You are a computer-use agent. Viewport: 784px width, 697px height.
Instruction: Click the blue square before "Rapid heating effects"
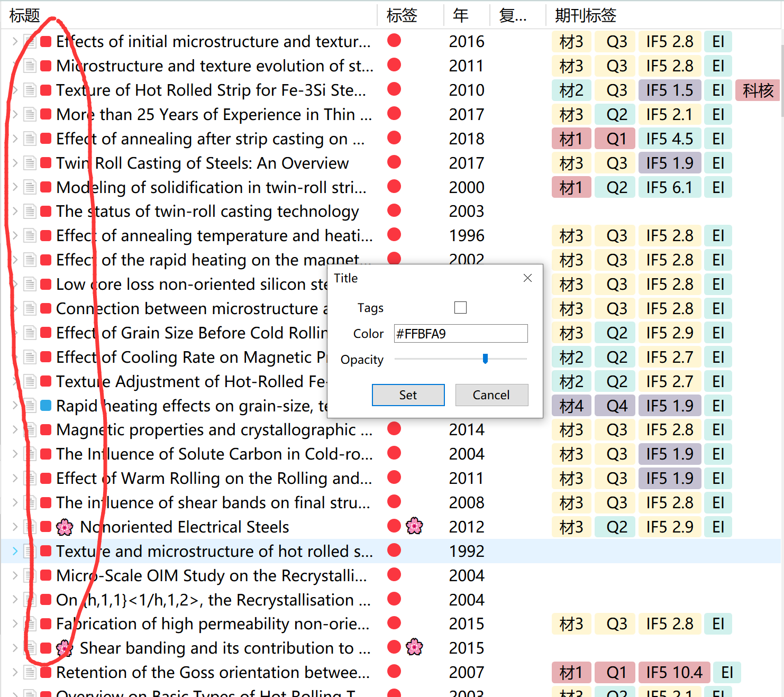click(x=46, y=406)
